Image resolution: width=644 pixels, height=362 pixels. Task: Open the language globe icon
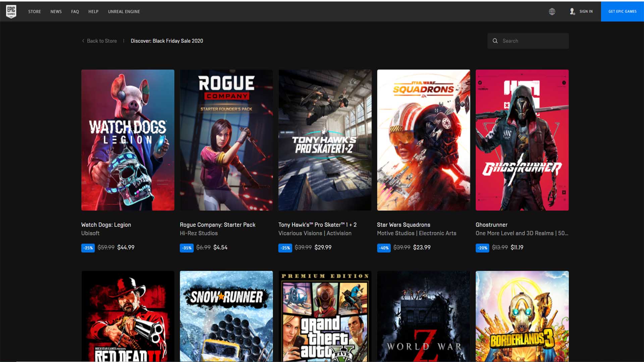coord(552,11)
